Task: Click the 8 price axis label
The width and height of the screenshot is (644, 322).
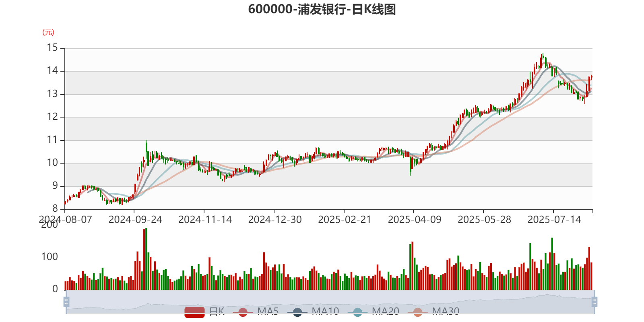Action: pos(55,209)
